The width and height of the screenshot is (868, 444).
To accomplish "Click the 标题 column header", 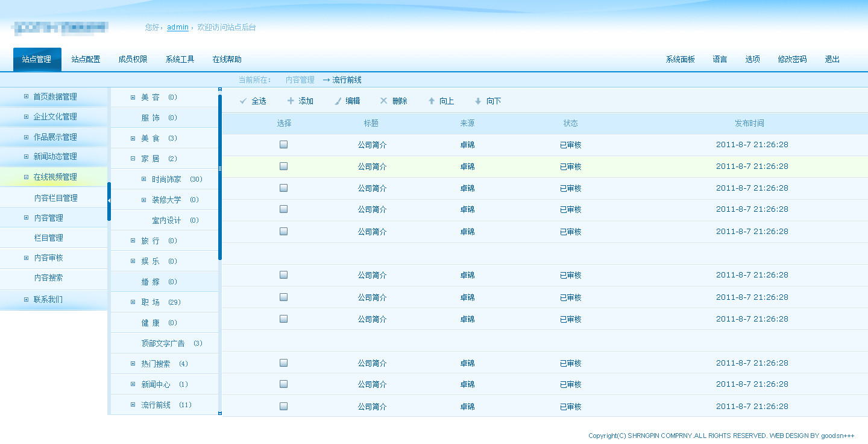I will point(371,124).
